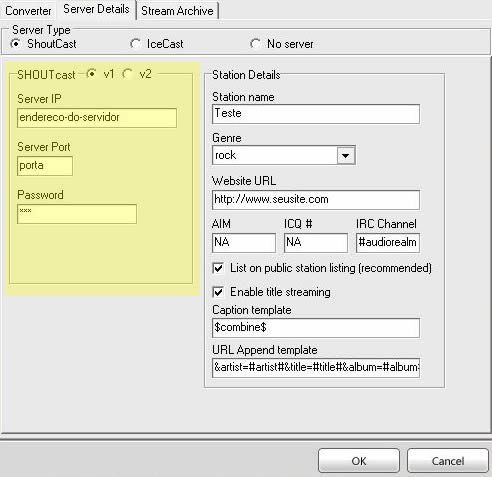Switch to the Converter tab
492x477 pixels.
coord(28,11)
